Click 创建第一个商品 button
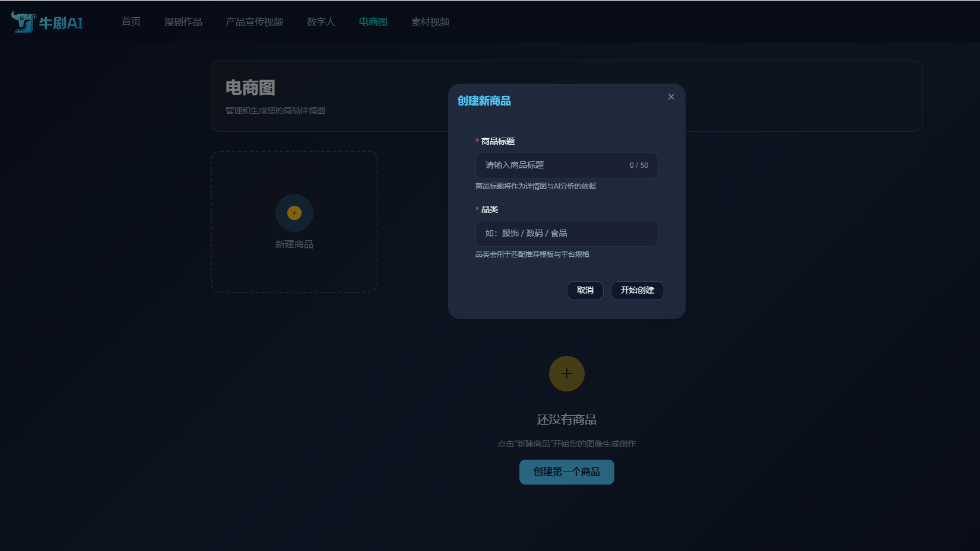 click(x=567, y=472)
